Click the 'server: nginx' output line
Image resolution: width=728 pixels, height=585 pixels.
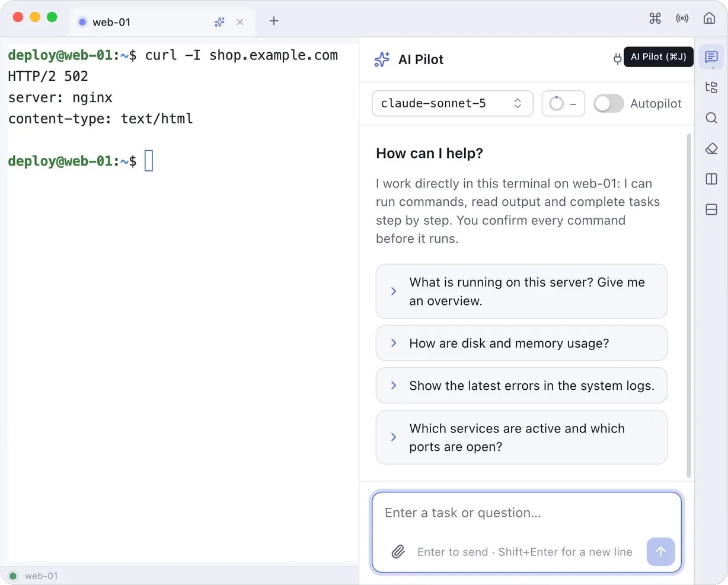coord(60,98)
